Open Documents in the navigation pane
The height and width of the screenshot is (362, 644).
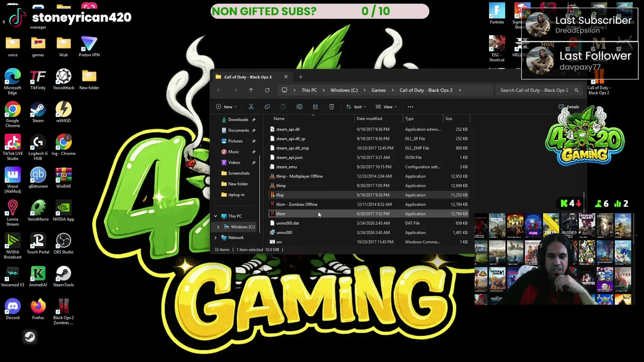pos(238,130)
